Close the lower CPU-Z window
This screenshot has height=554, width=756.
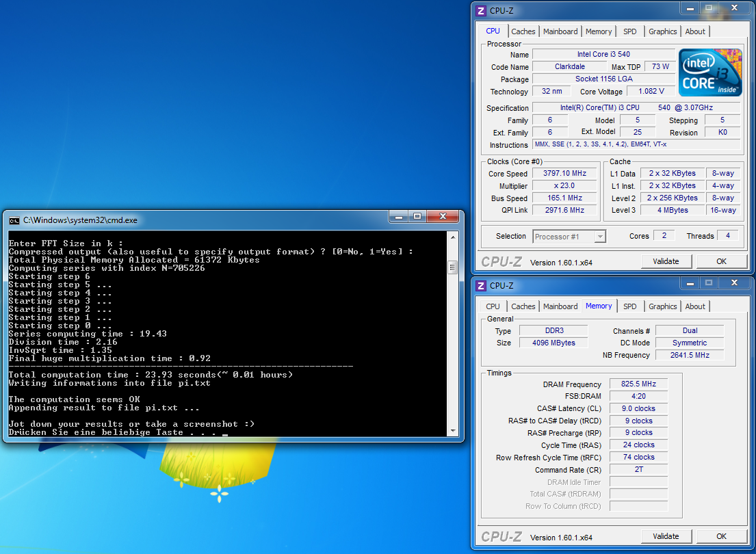(x=734, y=283)
